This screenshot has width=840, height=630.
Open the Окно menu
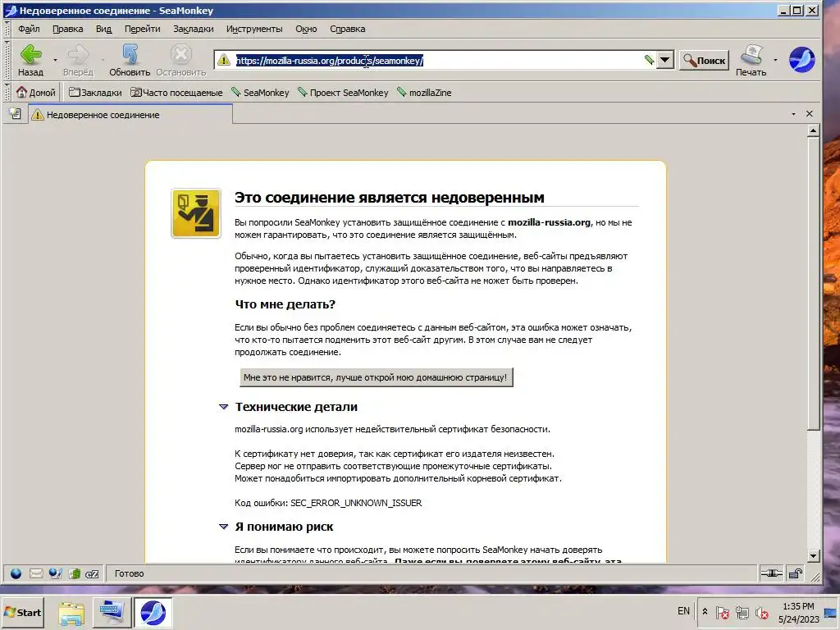tap(306, 29)
